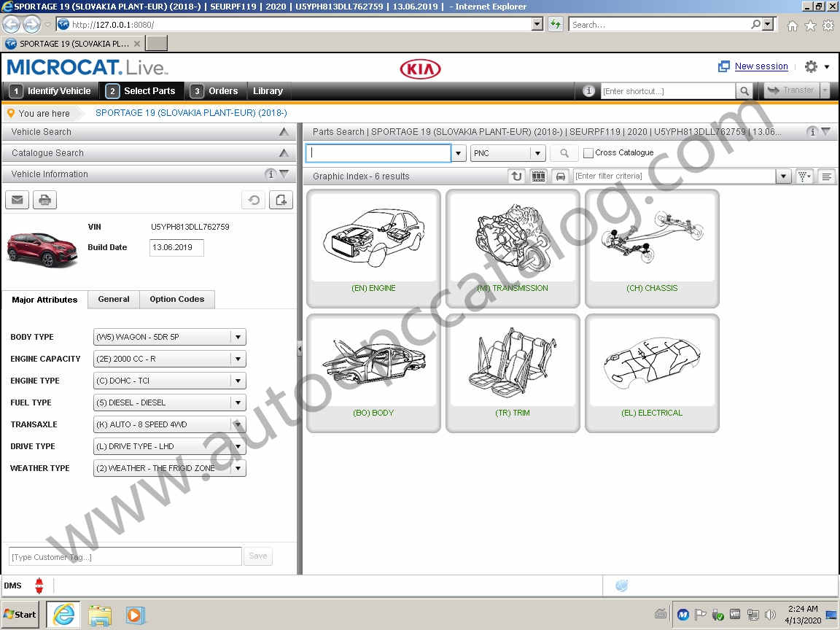This screenshot has height=630, width=840.
Task: Go to Select Parts step
Action: click(141, 91)
